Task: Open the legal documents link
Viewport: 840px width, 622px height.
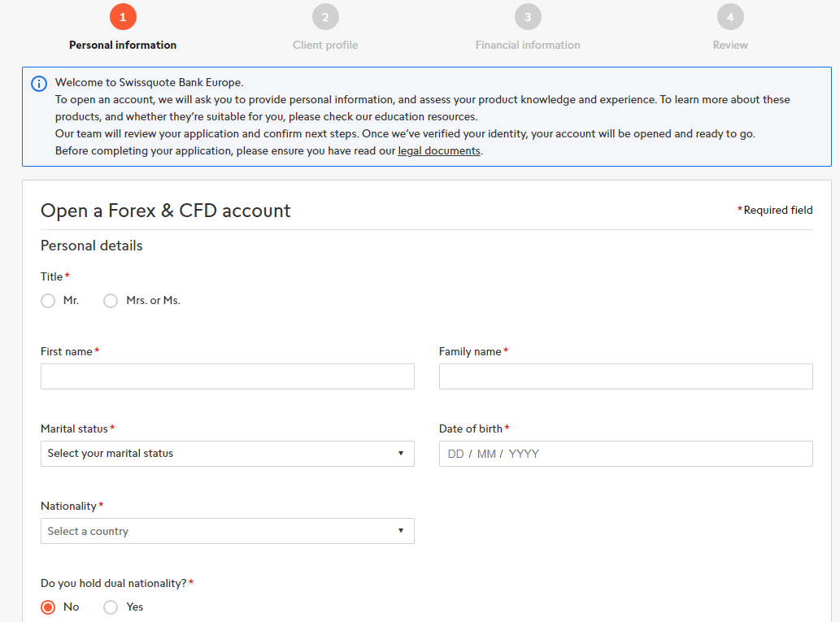Action: point(439,151)
